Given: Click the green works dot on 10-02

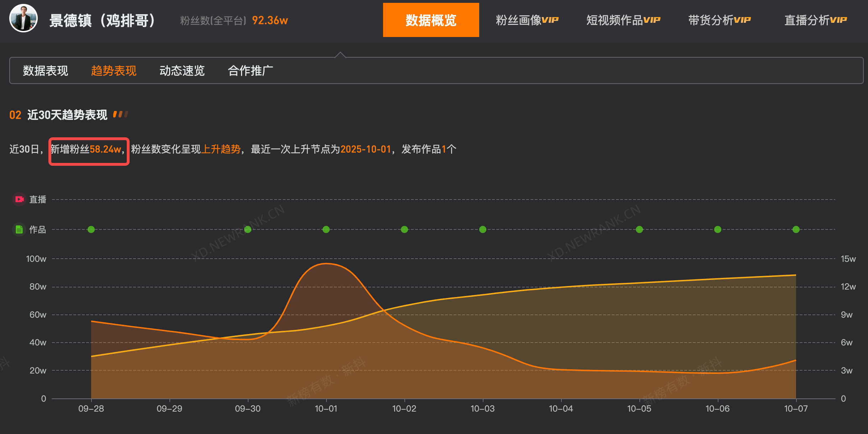Looking at the screenshot, I should tap(404, 229).
